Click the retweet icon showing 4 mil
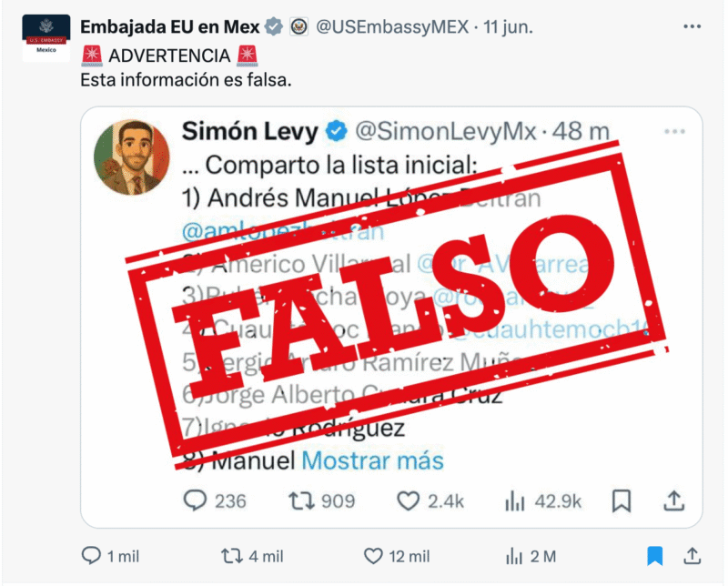The image size is (728, 586). [x=232, y=556]
